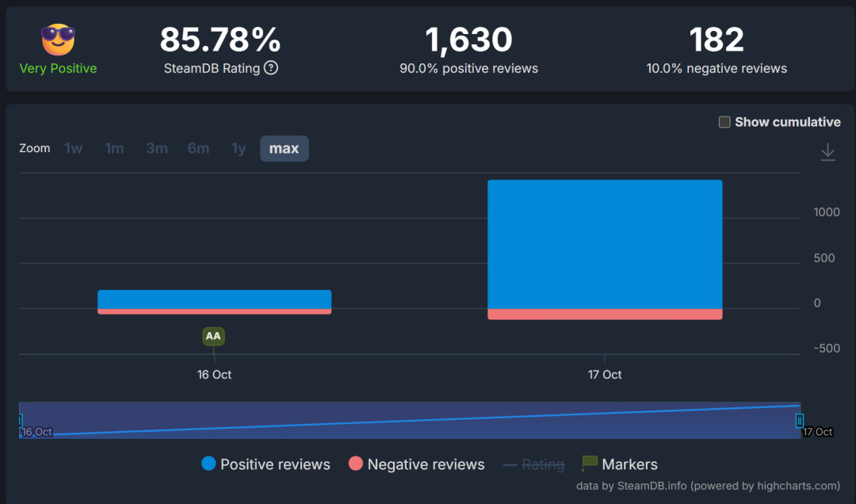The image size is (856, 504).
Task: Set zoom range to 1w
Action: coord(73,148)
